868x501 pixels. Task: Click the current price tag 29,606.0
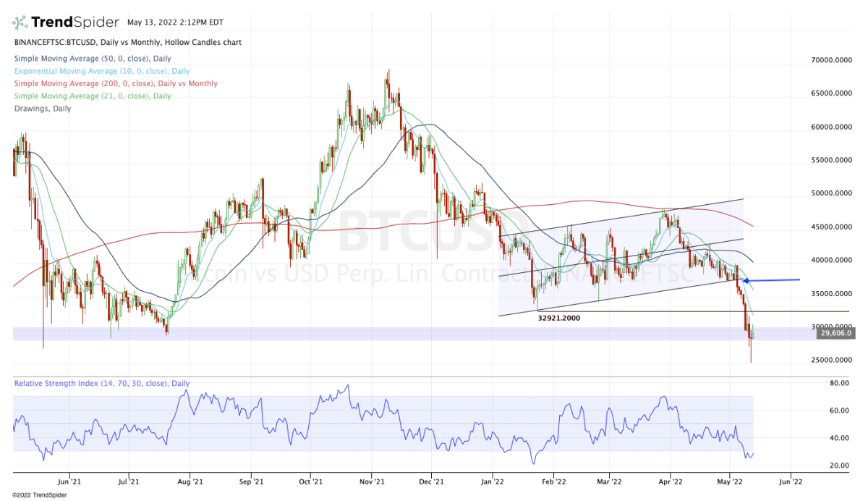pyautogui.click(x=835, y=332)
